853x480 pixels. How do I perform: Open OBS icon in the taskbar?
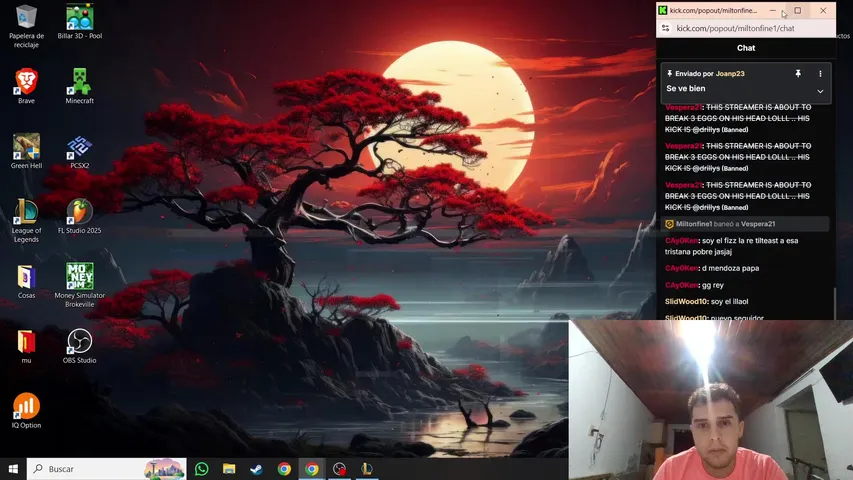[x=339, y=469]
